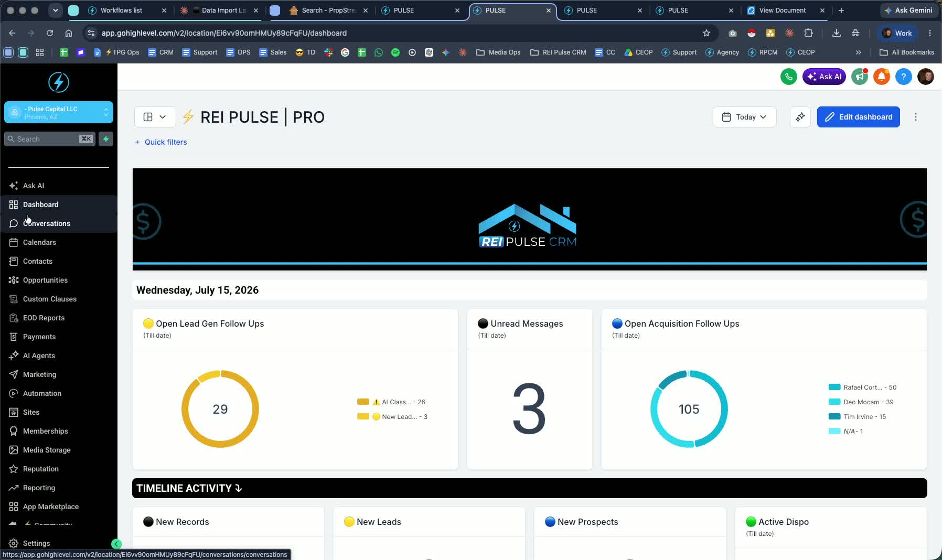Show more bookmarks with the chevron
The height and width of the screenshot is (560, 942).
pyautogui.click(x=859, y=52)
